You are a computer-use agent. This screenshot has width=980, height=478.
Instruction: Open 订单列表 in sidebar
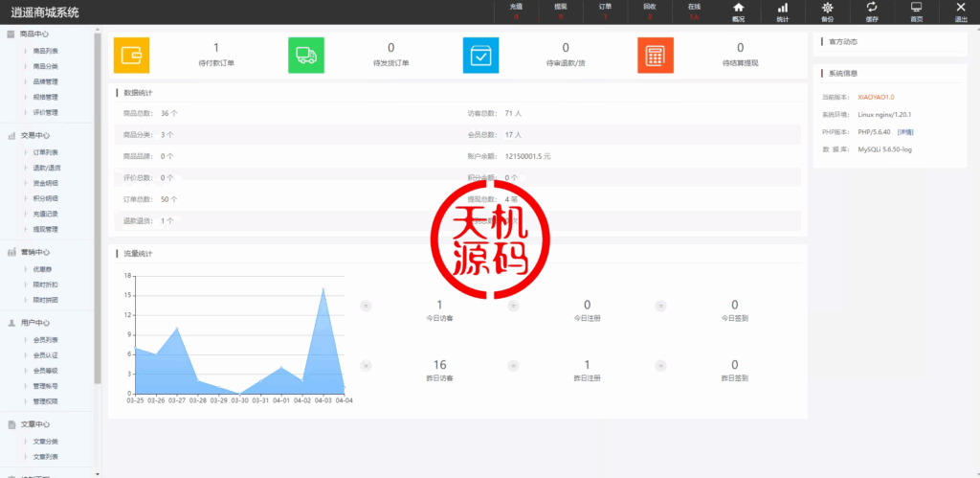[x=45, y=152]
